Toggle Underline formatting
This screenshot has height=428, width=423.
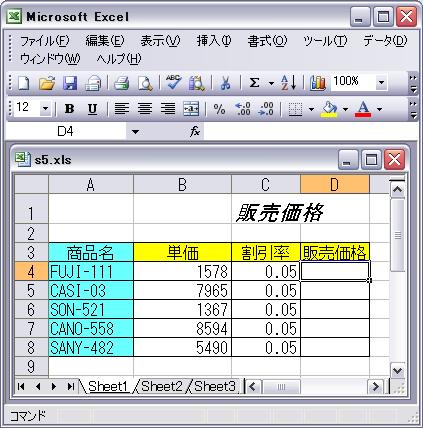tap(92, 109)
